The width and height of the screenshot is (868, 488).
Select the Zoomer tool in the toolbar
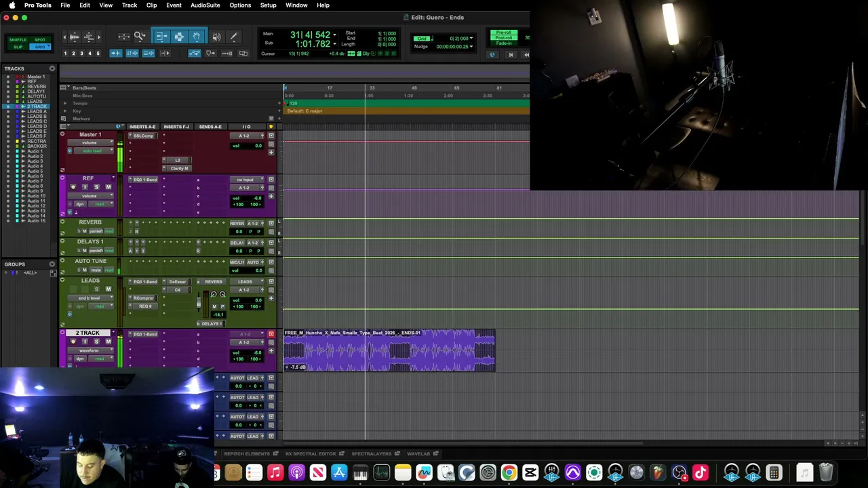(140, 37)
